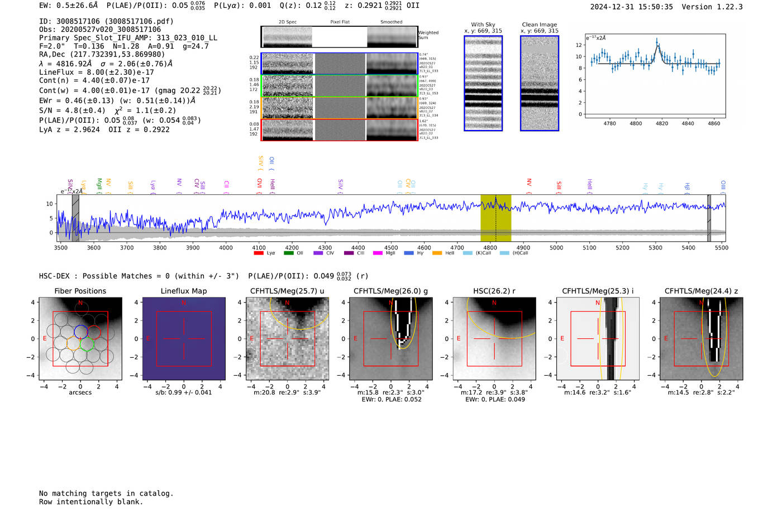Click the (H)CaII legend swatch
782x532 pixels.
(504, 253)
